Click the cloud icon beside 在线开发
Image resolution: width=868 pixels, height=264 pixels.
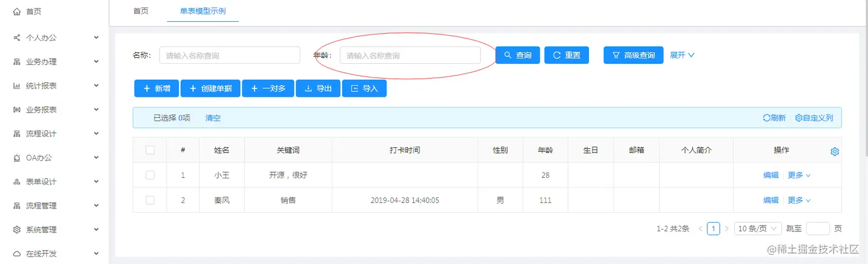(x=17, y=254)
